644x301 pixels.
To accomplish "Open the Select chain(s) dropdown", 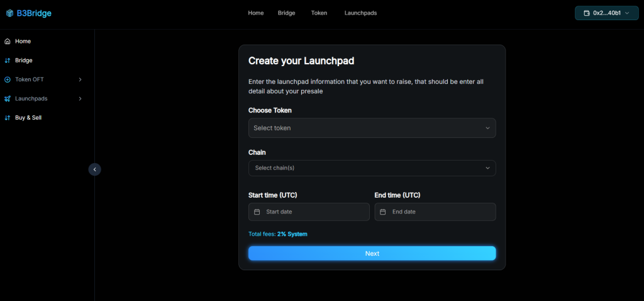I will [372, 168].
